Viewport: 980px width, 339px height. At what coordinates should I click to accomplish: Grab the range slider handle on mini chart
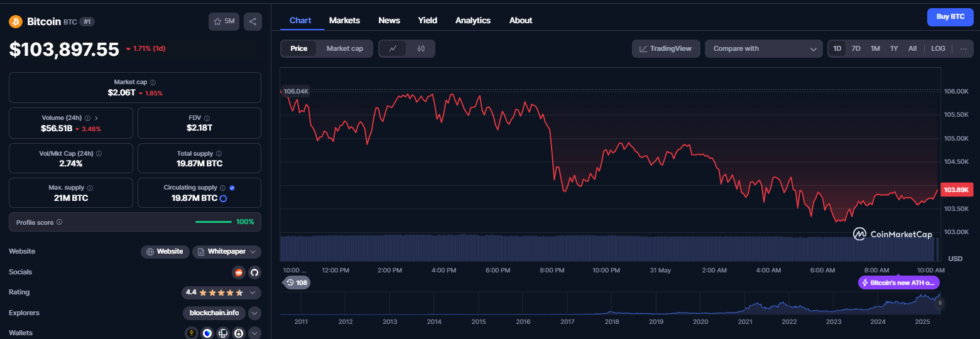[940, 303]
